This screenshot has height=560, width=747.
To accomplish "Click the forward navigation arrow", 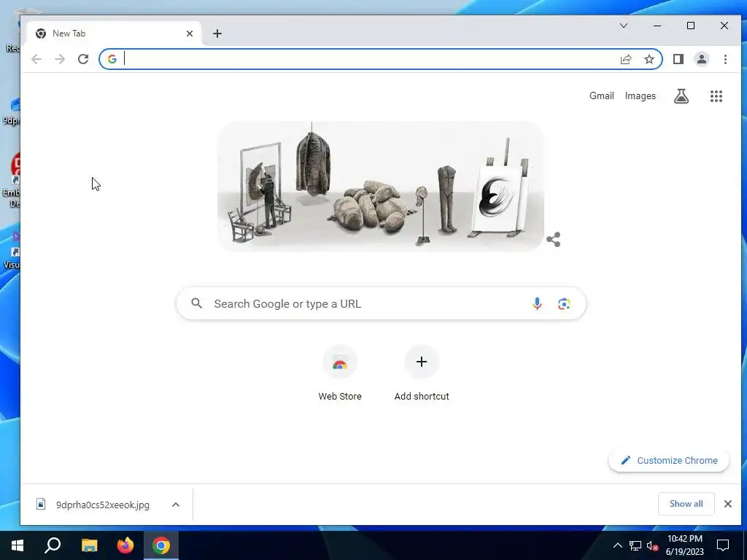I will tap(60, 59).
